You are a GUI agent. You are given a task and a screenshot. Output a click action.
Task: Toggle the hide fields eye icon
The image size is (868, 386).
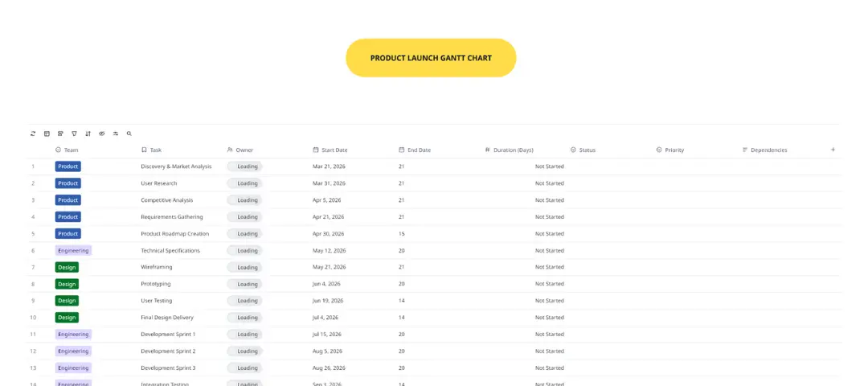101,133
